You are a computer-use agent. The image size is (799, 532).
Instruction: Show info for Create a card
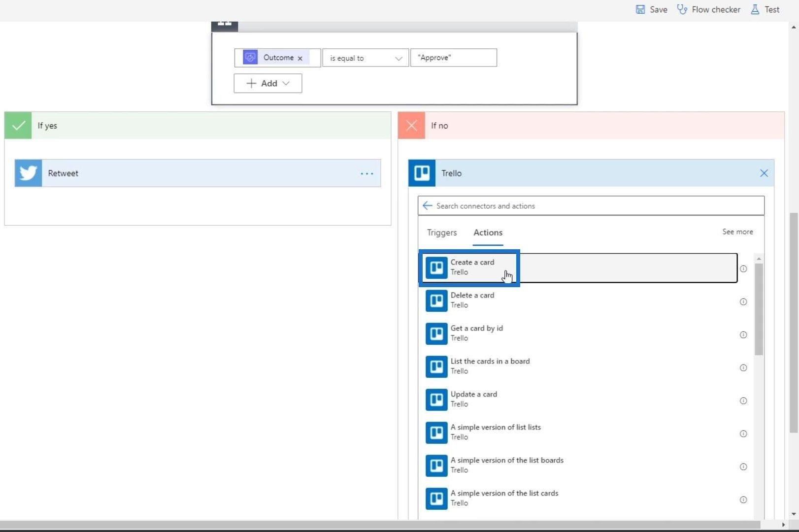click(743, 269)
